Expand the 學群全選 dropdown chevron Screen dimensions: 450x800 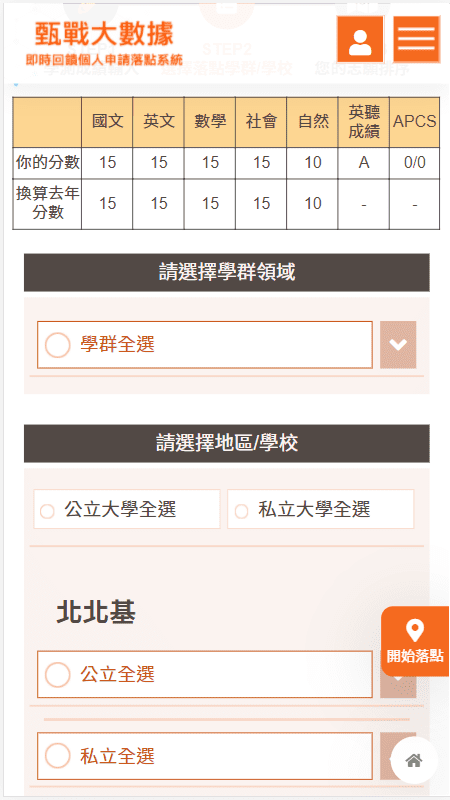pos(398,345)
